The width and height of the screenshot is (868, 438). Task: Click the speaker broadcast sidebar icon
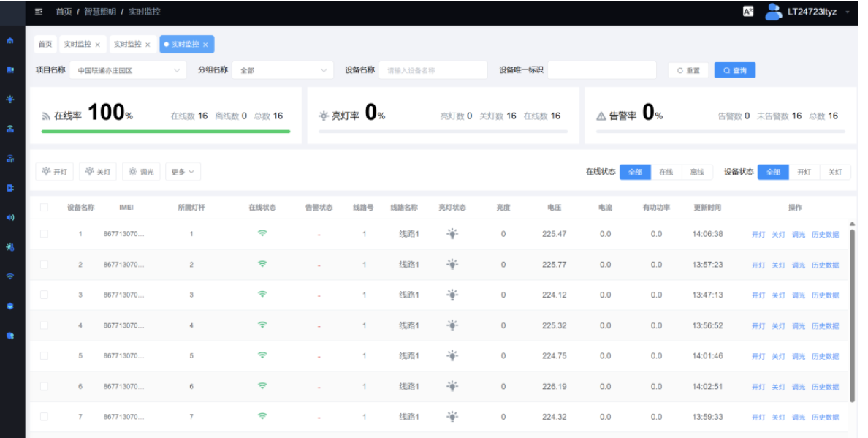click(x=10, y=217)
